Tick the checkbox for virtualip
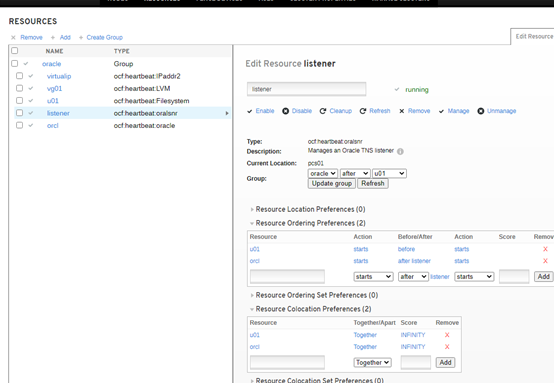The image size is (554, 383). click(19, 76)
